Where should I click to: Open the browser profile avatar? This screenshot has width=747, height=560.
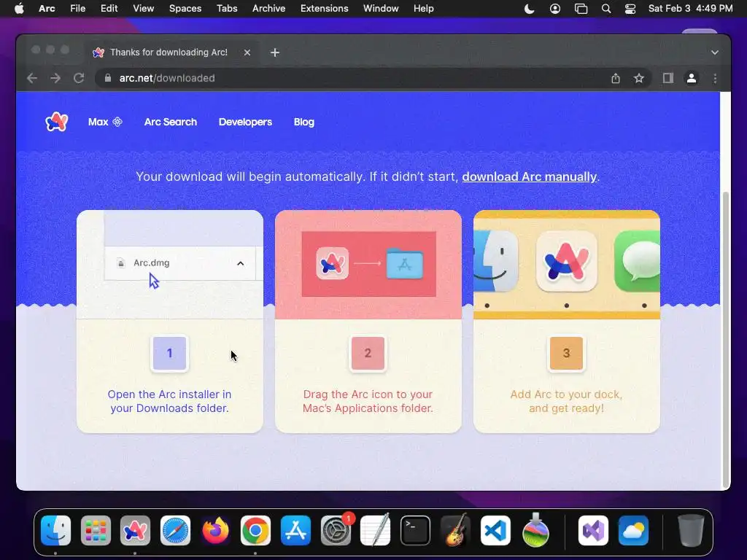692,78
